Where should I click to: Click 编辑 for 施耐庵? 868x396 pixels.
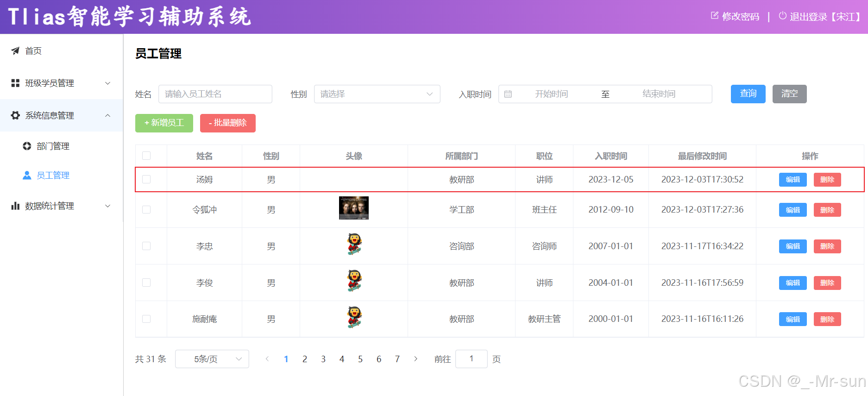click(x=793, y=319)
